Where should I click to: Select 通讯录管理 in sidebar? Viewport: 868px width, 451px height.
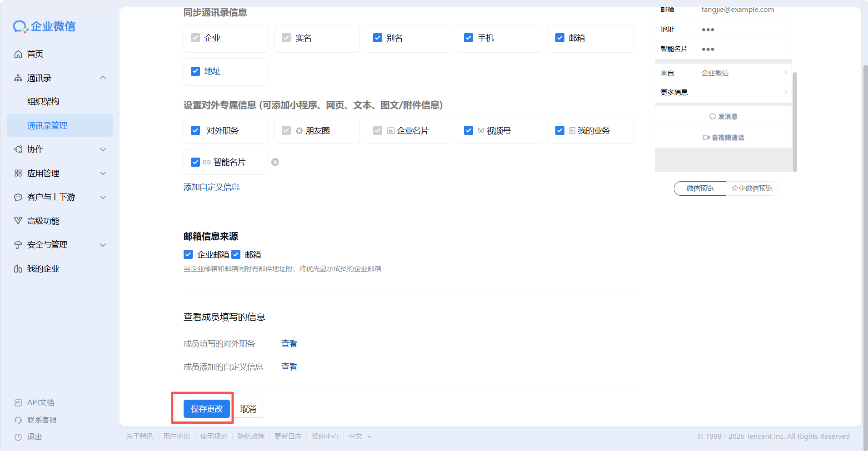[x=60, y=125]
